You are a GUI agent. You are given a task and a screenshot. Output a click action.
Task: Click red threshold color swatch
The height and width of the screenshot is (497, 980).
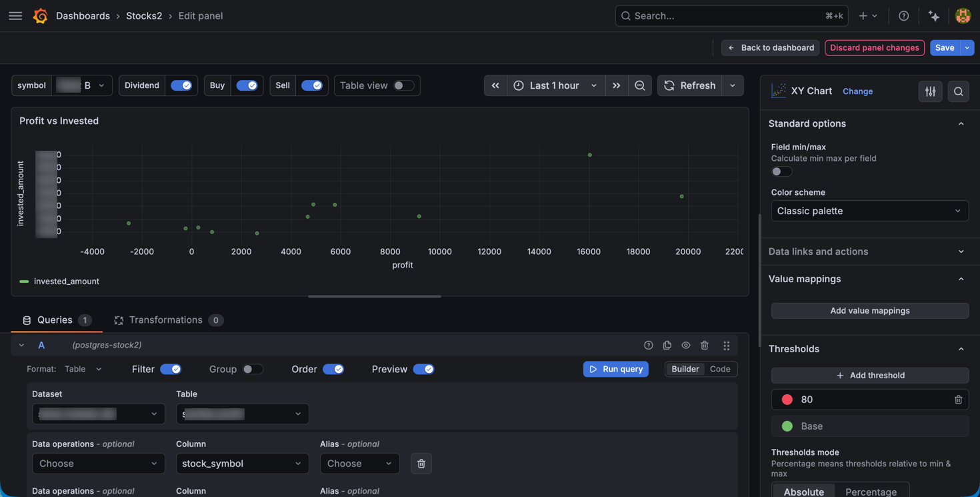click(x=787, y=400)
